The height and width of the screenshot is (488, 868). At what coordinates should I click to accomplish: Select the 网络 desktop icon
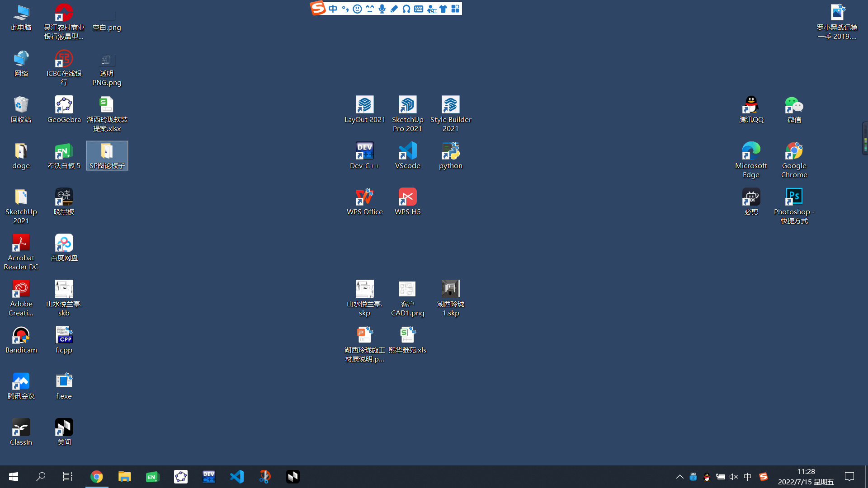click(x=21, y=64)
